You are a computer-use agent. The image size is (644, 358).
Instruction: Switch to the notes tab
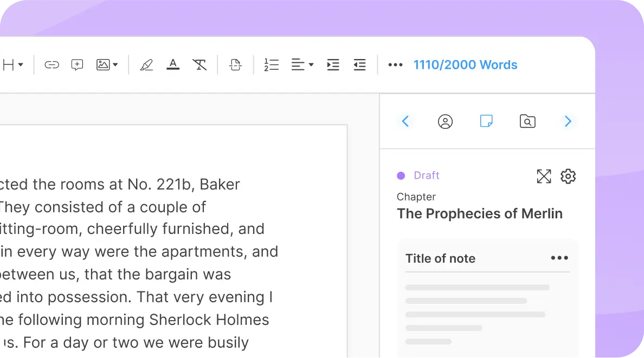(x=486, y=121)
